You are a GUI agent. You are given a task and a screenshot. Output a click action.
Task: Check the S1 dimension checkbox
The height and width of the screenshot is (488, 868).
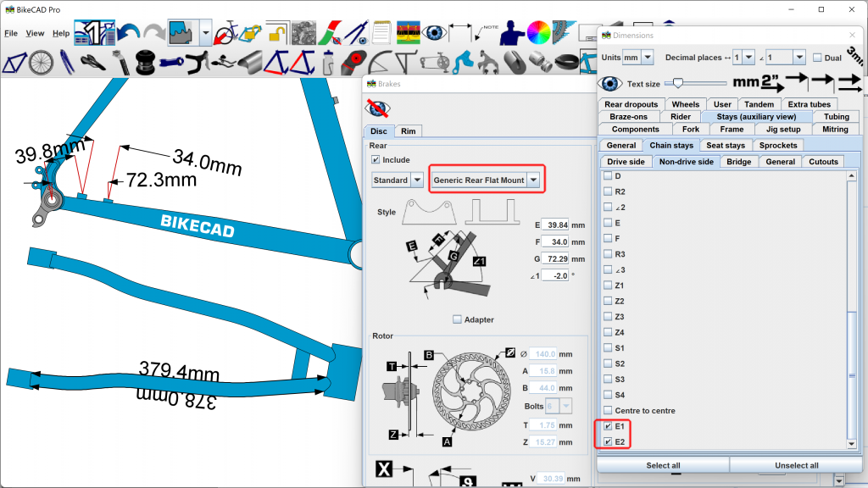tap(608, 348)
